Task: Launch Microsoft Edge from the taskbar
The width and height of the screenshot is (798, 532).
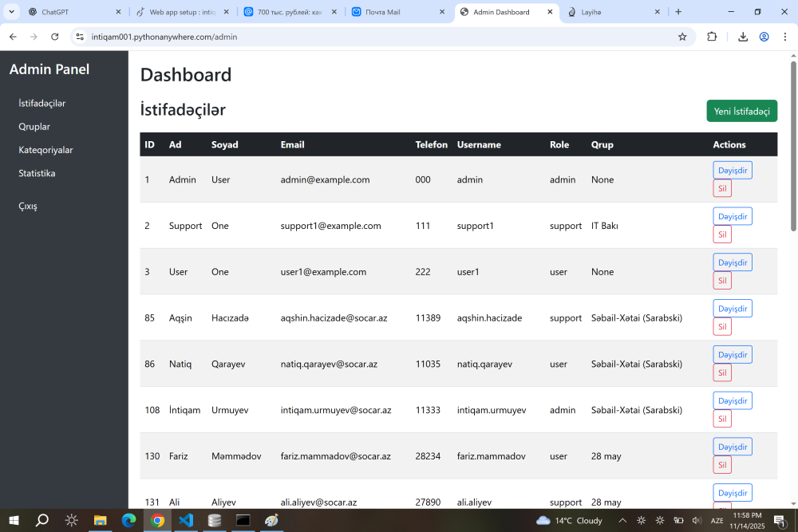Action: (x=129, y=521)
